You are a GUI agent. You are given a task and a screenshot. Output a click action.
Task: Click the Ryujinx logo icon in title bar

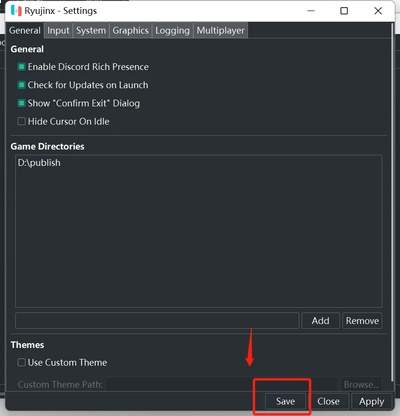16,11
